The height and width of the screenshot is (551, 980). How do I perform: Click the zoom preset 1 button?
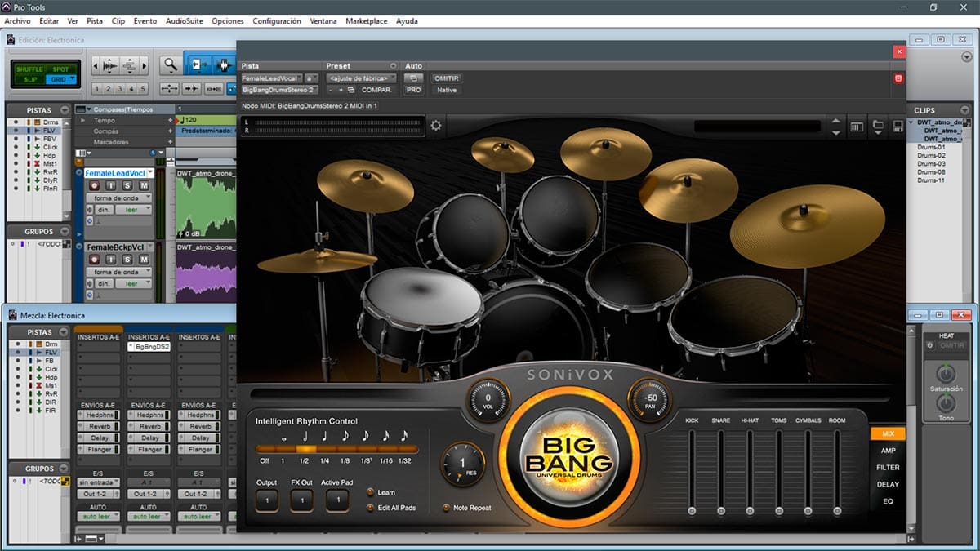tap(98, 89)
